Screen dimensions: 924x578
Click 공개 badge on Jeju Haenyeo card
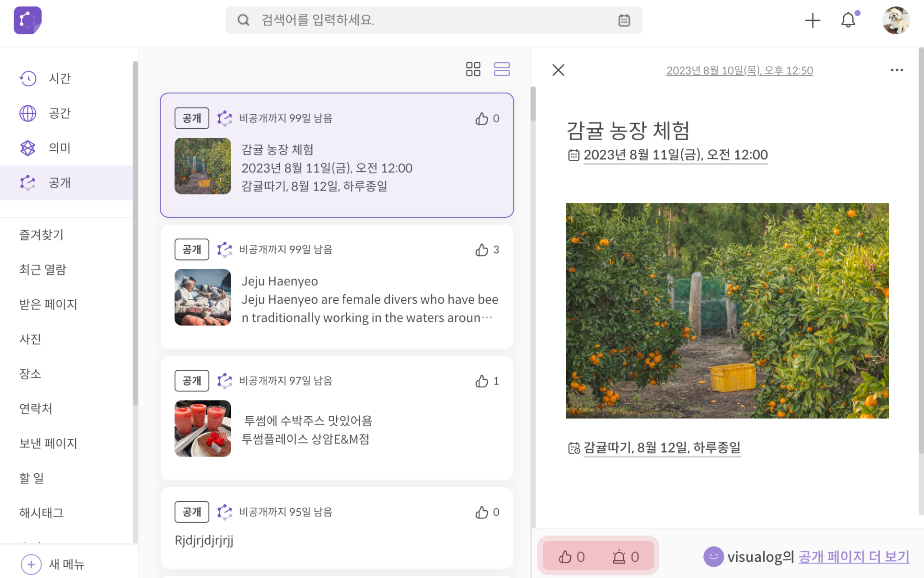(192, 250)
